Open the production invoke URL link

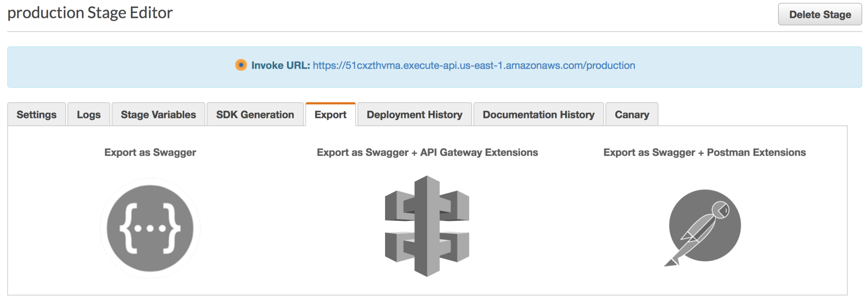[474, 65]
